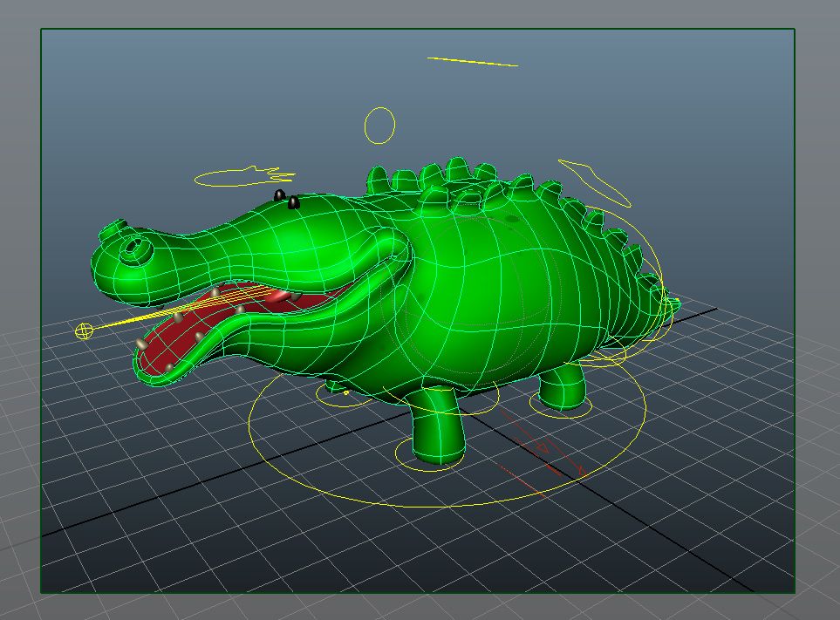Viewport: 840px width, 620px height.
Task: Click the small yellow dot under the chest
Action: (x=346, y=393)
